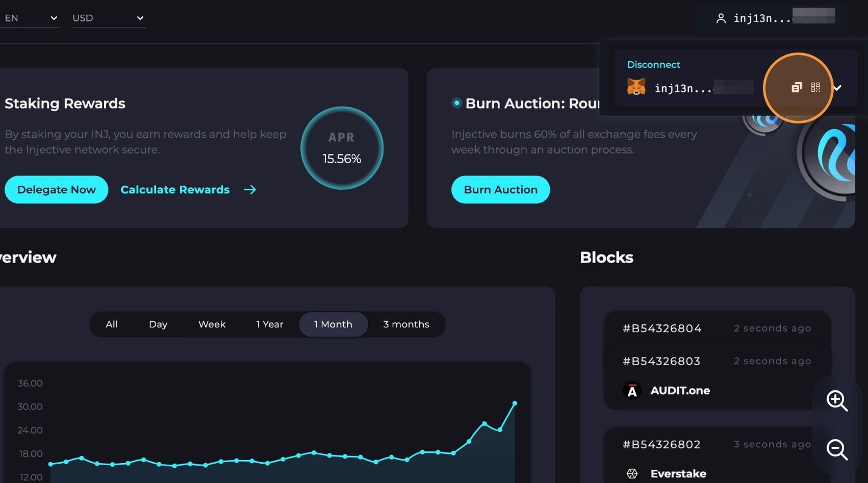Open block #B54326804
Image resolution: width=868 pixels, height=483 pixels.
pyautogui.click(x=662, y=328)
